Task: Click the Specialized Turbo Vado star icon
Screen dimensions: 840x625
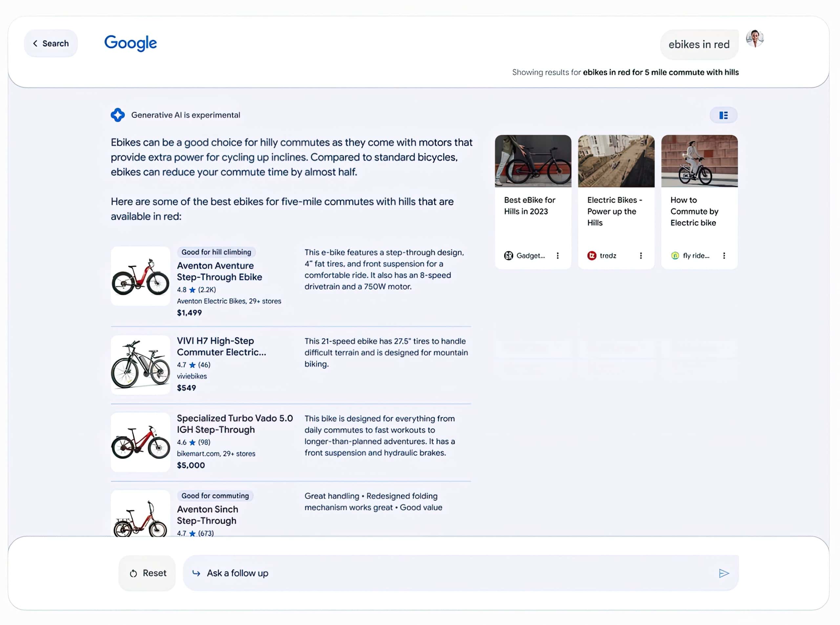Action: [x=192, y=442]
